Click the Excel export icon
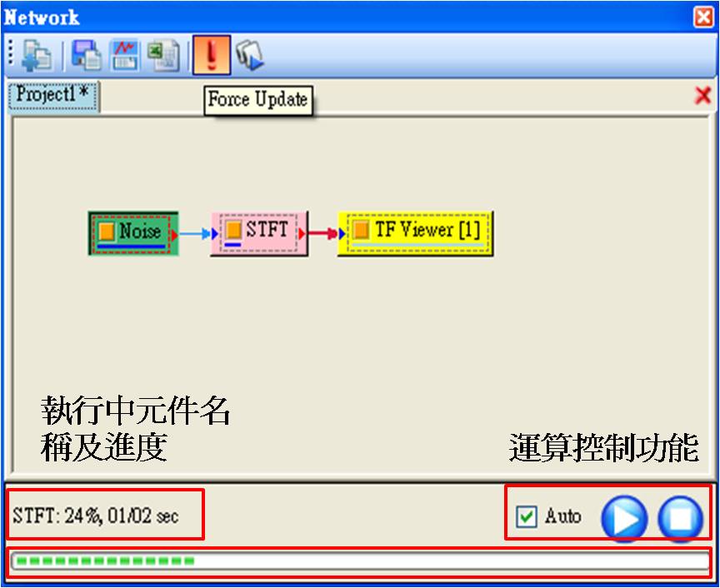720x588 pixels. (162, 55)
